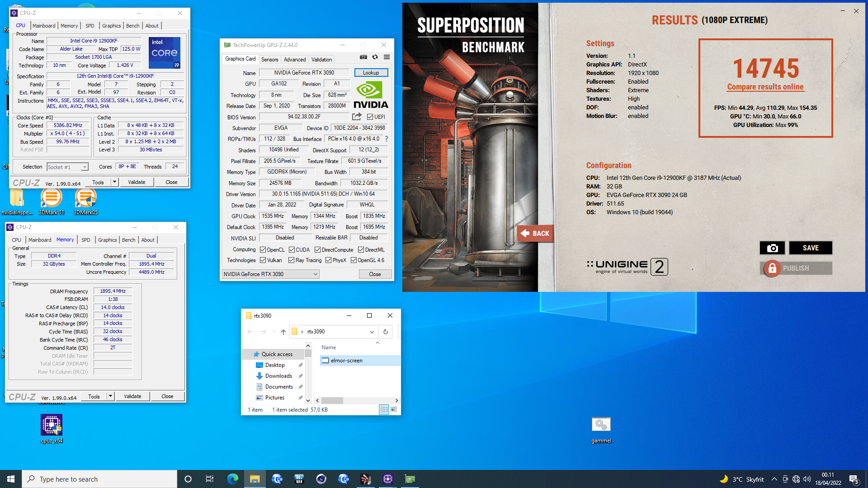Open Sensors tab in GPU-Z

[x=269, y=60]
